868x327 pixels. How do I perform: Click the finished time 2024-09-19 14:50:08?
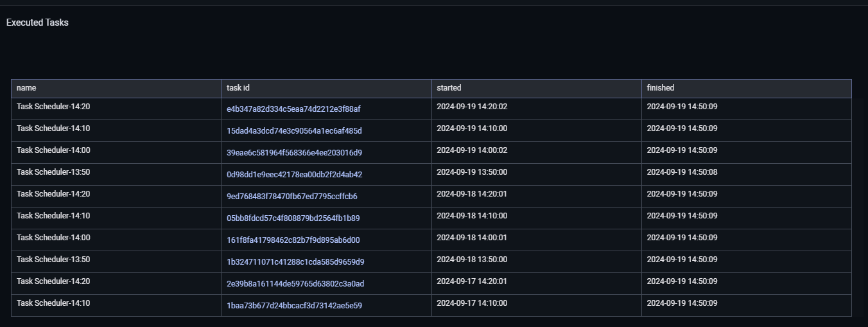click(x=682, y=172)
